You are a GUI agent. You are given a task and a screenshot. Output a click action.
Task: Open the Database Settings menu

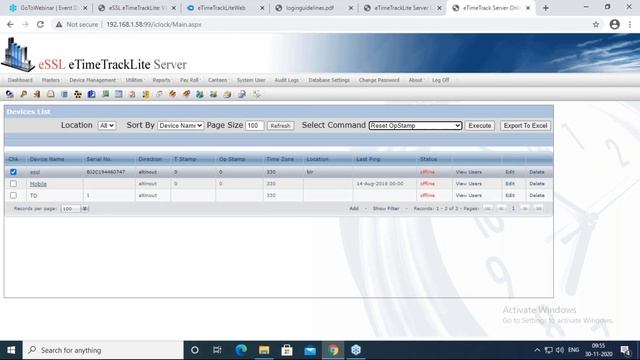coord(329,80)
